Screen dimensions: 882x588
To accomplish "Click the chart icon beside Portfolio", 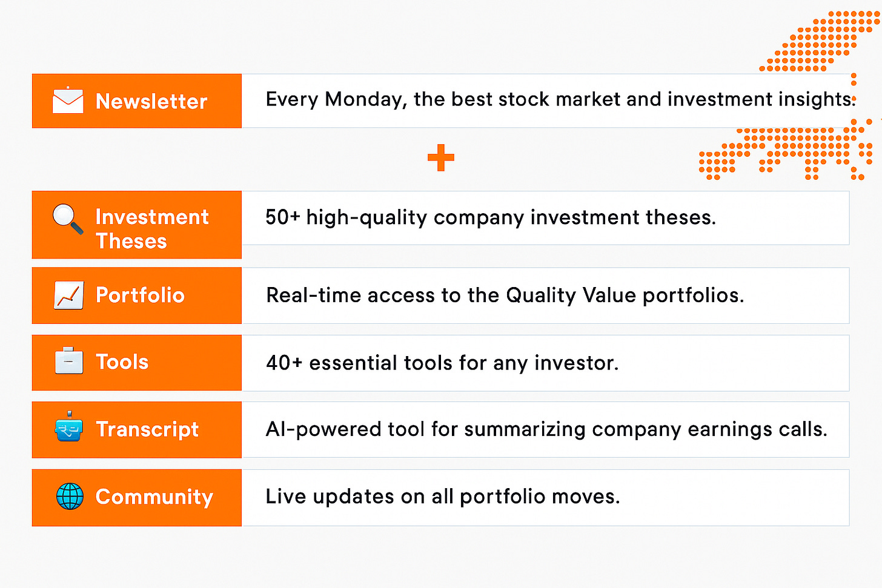I will pos(68,296).
